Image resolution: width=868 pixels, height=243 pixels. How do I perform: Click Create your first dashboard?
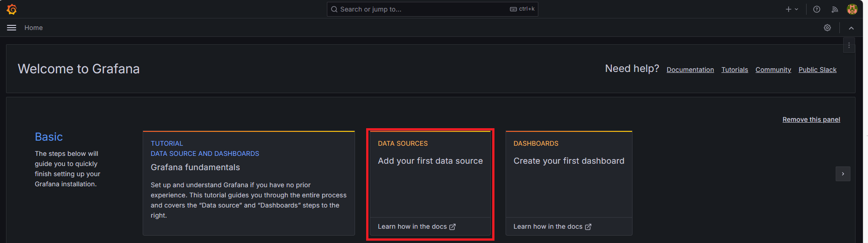[569, 161]
